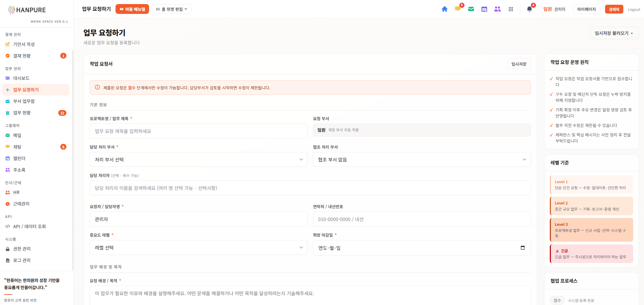Click the 요청자 / 담당자명 field
Screen dimensions: 644x305
[x=199, y=219]
